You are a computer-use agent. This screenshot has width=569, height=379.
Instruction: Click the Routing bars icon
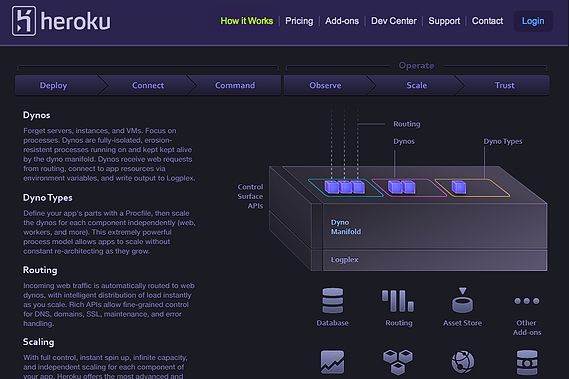(x=398, y=301)
